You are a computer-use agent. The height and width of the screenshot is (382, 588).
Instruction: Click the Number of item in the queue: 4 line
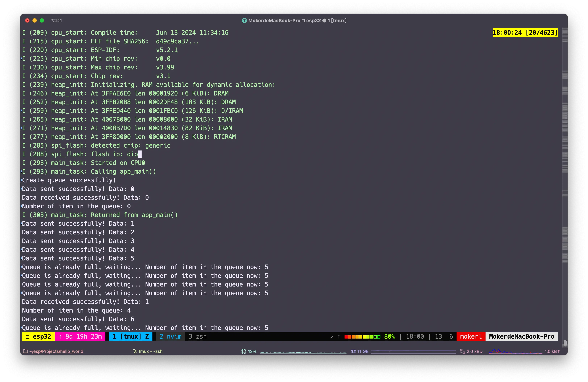coord(76,310)
